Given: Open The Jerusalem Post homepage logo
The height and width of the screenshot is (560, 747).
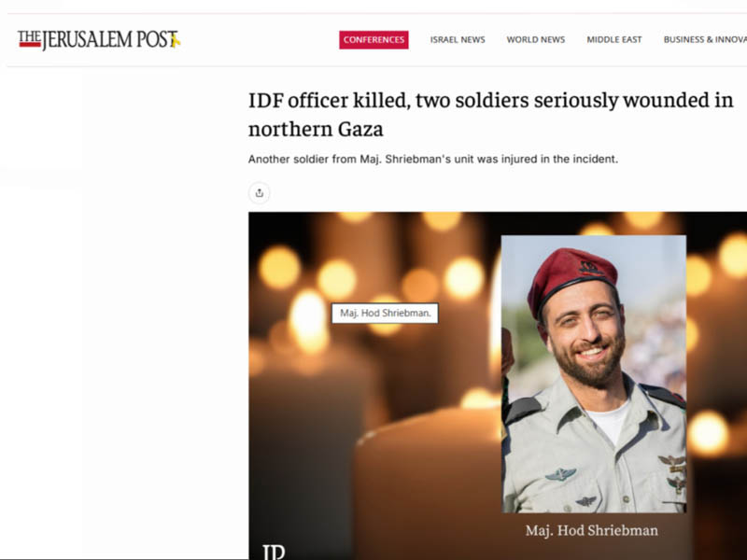Looking at the screenshot, I should pos(99,40).
